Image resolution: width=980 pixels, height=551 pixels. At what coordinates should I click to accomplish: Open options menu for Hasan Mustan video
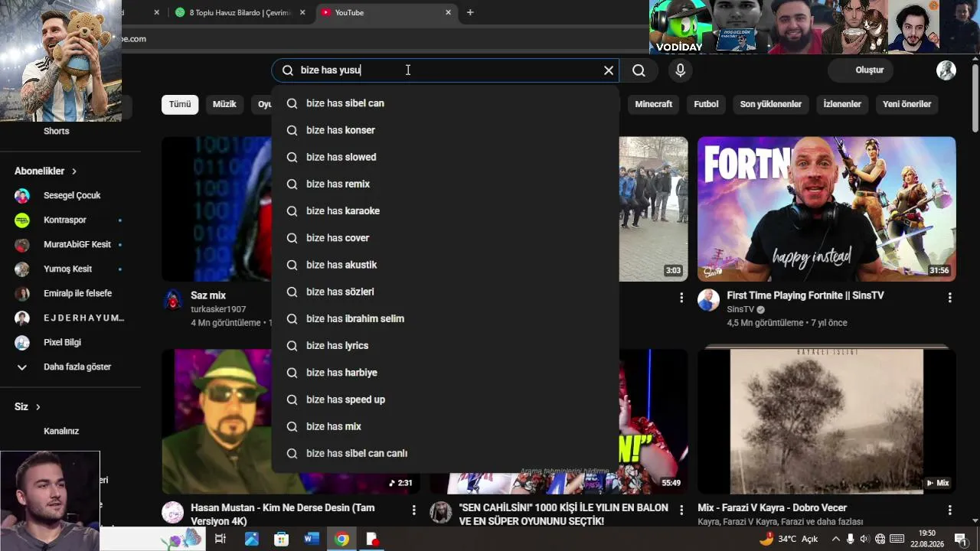[414, 509]
